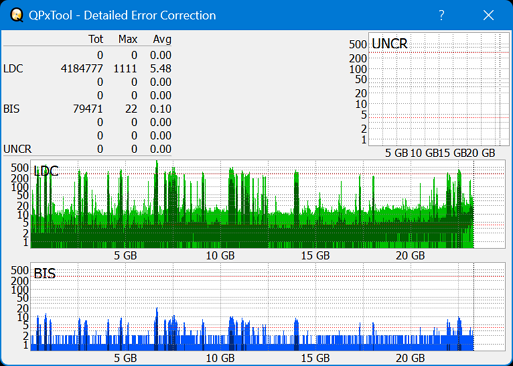
Task: Click the Avg column header
Action: tap(162, 39)
